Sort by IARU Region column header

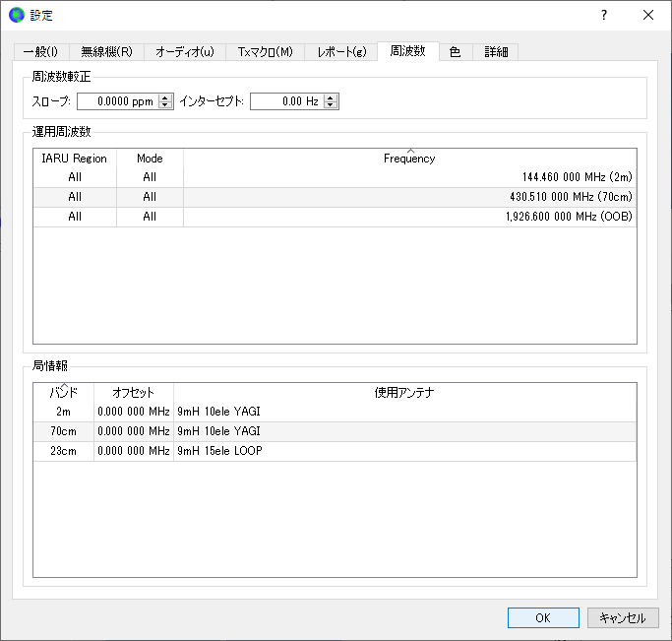point(75,159)
